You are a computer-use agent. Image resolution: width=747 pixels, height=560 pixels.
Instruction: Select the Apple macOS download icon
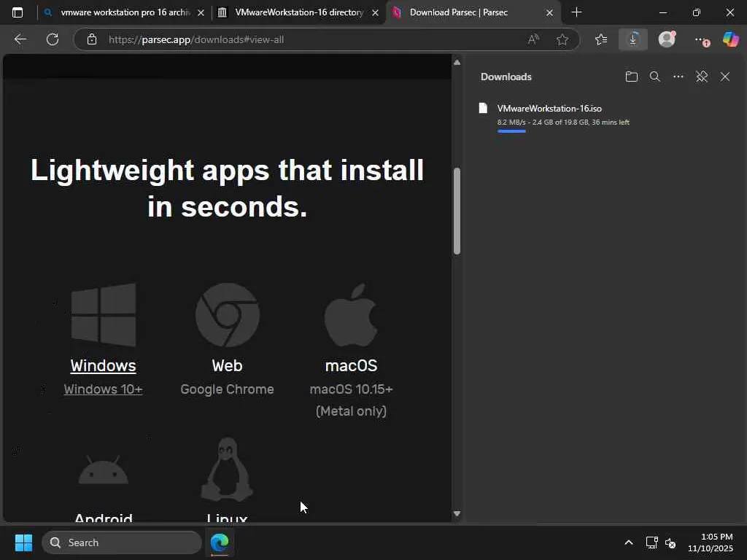351,315
